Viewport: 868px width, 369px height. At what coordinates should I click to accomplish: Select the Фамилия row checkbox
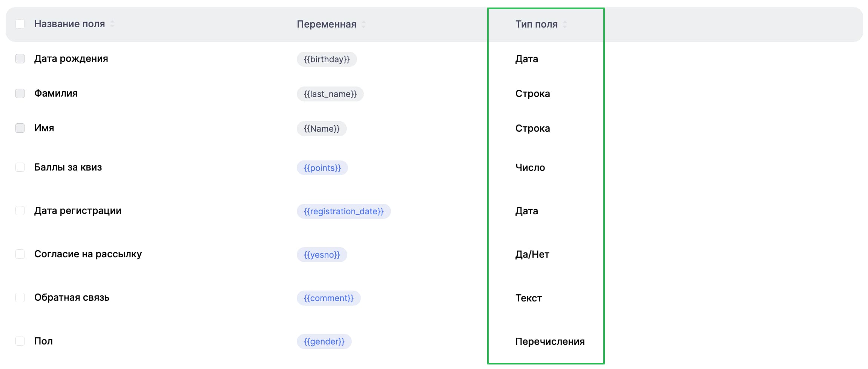point(20,94)
